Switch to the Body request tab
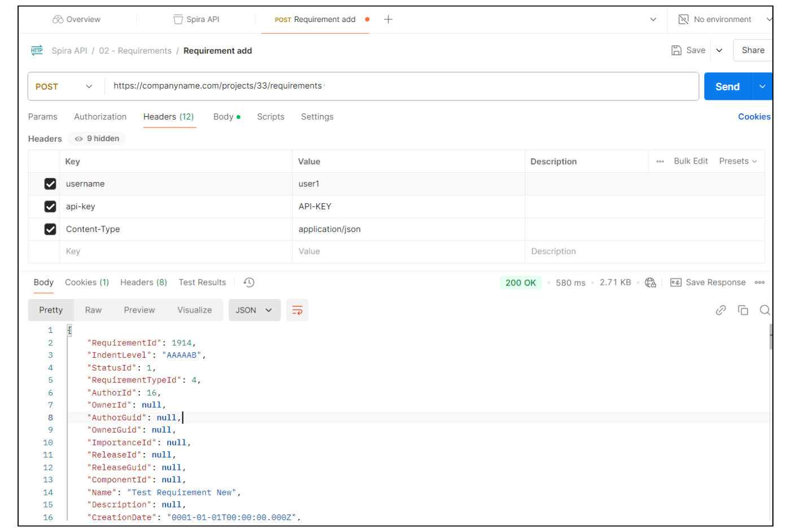Viewport: 791px width, 532px height. (226, 117)
